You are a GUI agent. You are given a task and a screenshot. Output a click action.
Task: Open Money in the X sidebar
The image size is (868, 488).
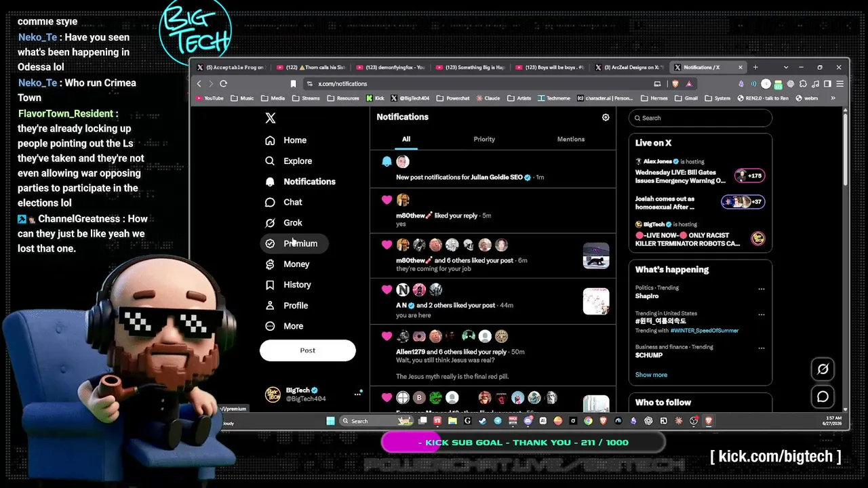pyautogui.click(x=287, y=264)
